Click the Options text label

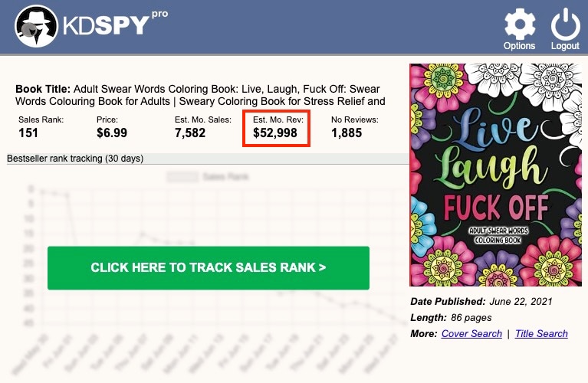point(519,46)
